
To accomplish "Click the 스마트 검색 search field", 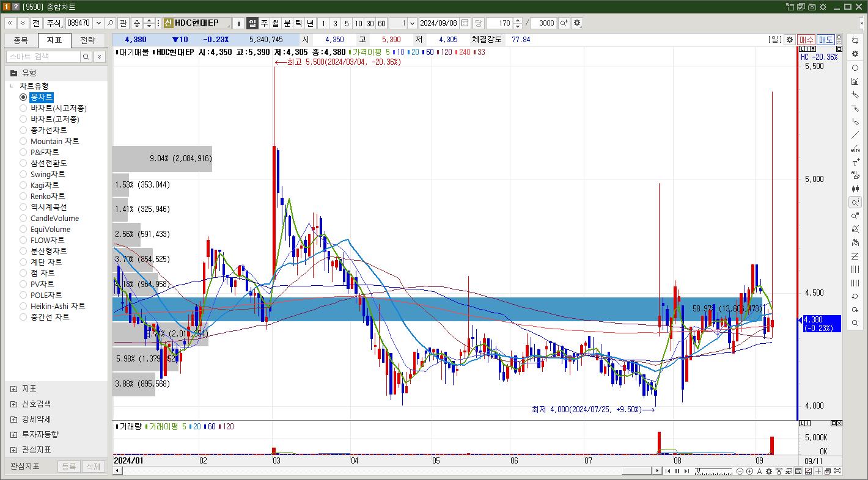I will point(43,56).
